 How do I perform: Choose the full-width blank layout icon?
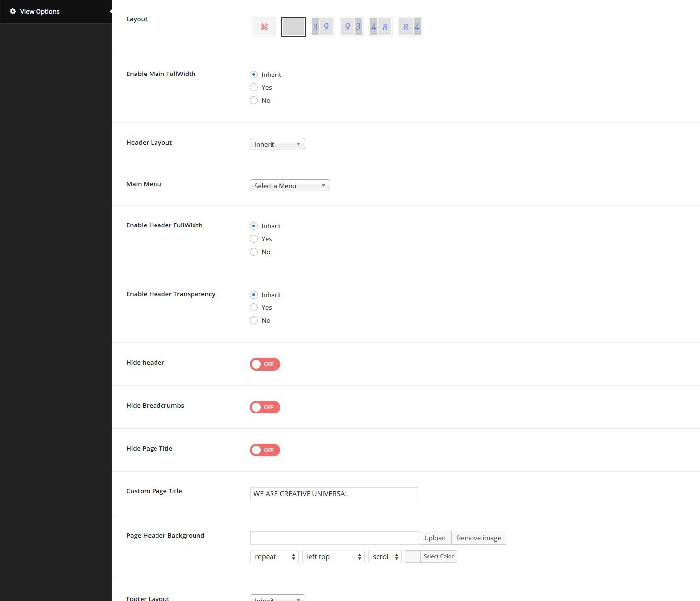coord(293,27)
